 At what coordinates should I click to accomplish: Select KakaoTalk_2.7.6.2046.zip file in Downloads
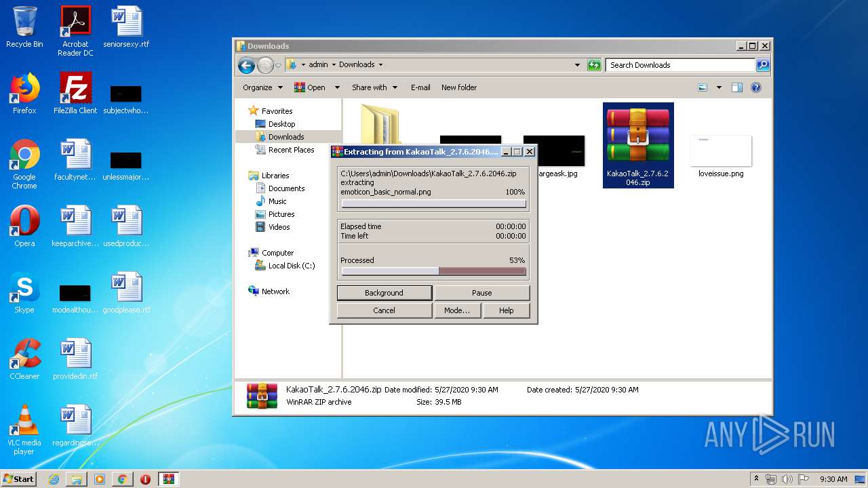click(638, 145)
